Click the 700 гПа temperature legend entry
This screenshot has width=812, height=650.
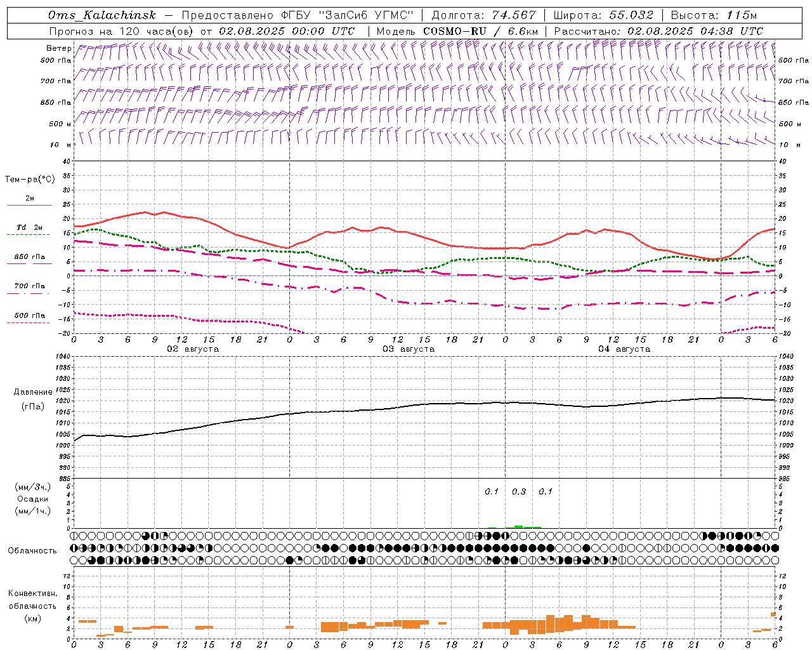click(x=30, y=286)
